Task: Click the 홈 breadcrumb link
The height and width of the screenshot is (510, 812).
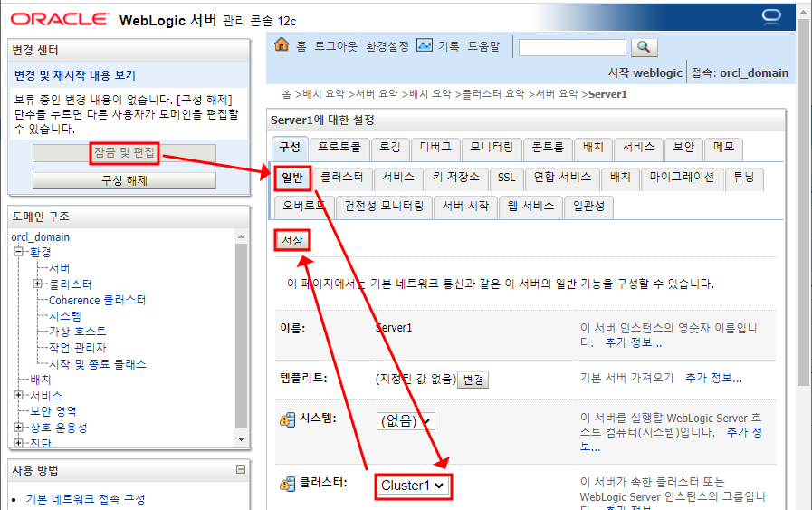Action: 286,94
